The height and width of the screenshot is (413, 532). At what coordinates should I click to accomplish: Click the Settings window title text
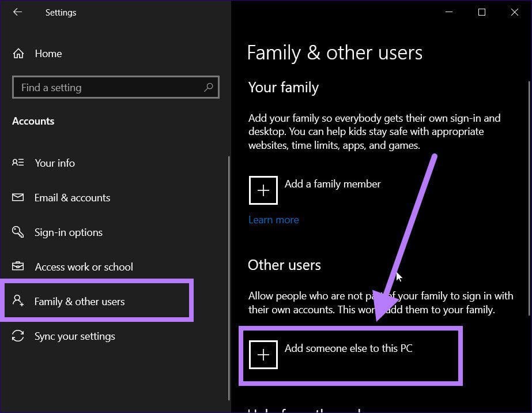[x=61, y=13]
